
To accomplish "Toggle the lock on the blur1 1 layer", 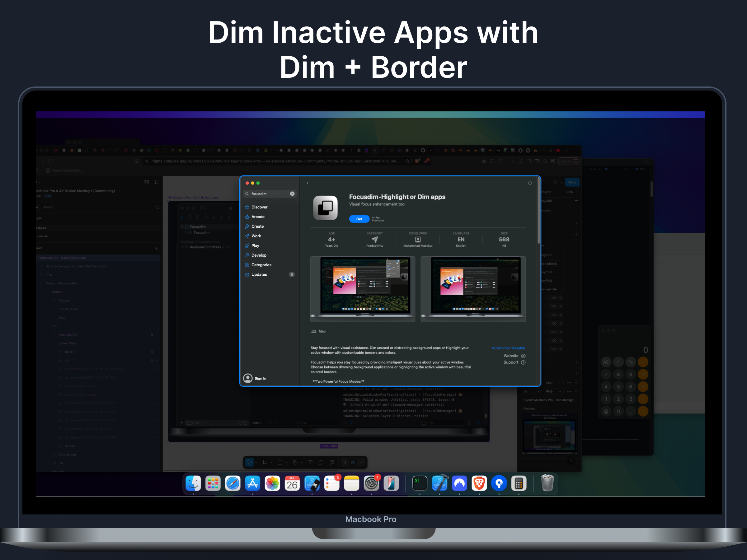I will coord(152,352).
